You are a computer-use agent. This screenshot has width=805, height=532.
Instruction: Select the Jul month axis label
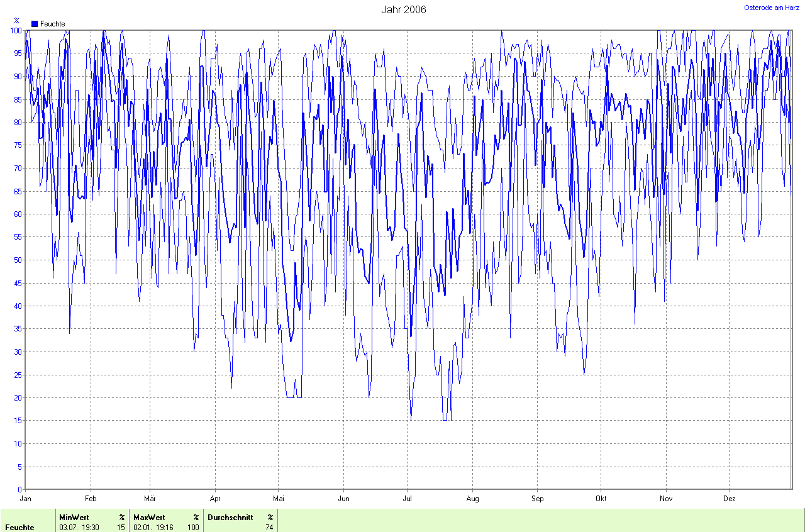point(408,499)
